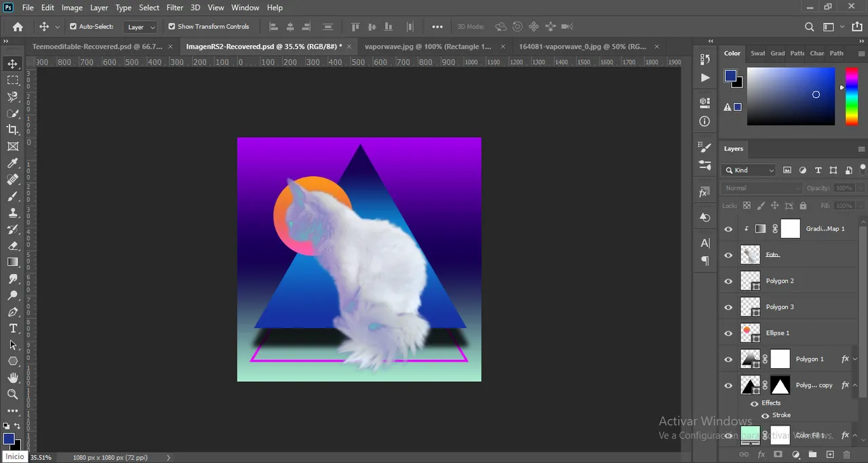
Task: Open the Brush Settings panel icon
Action: click(705, 147)
